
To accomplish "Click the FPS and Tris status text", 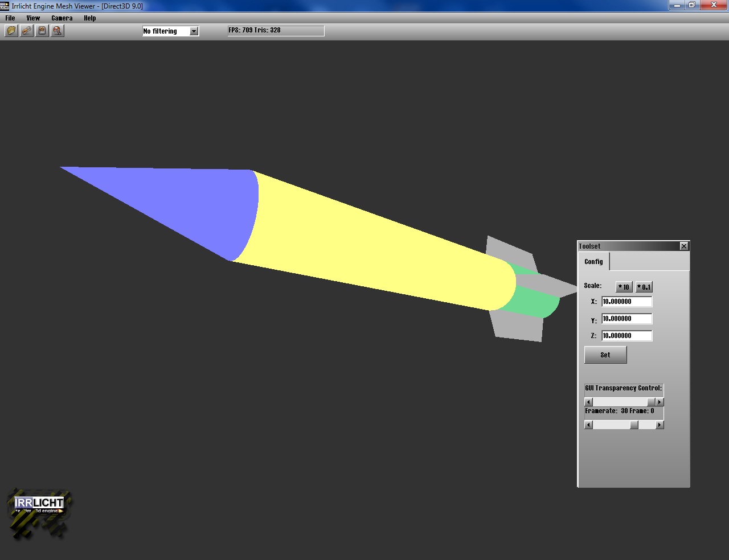I will coord(255,30).
